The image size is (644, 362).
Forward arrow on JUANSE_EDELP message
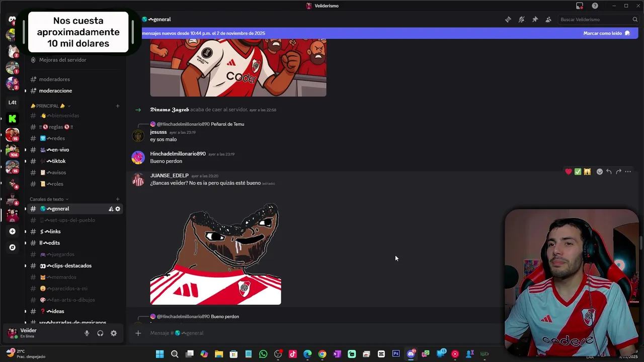pos(618,172)
